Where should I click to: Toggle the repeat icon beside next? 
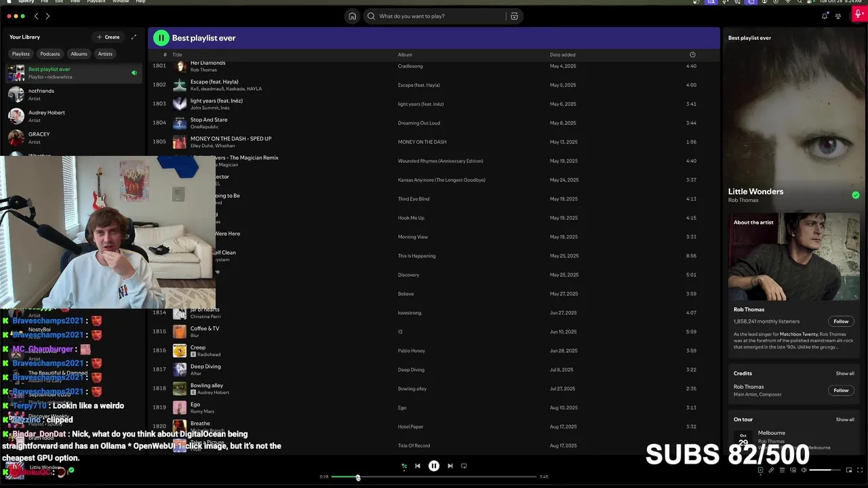pyautogui.click(x=464, y=466)
